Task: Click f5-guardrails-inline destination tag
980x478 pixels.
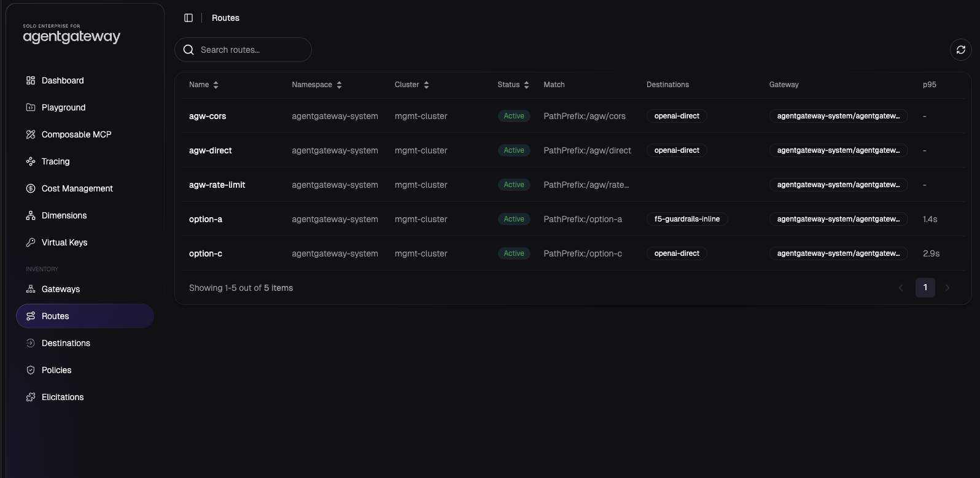Action: (687, 219)
